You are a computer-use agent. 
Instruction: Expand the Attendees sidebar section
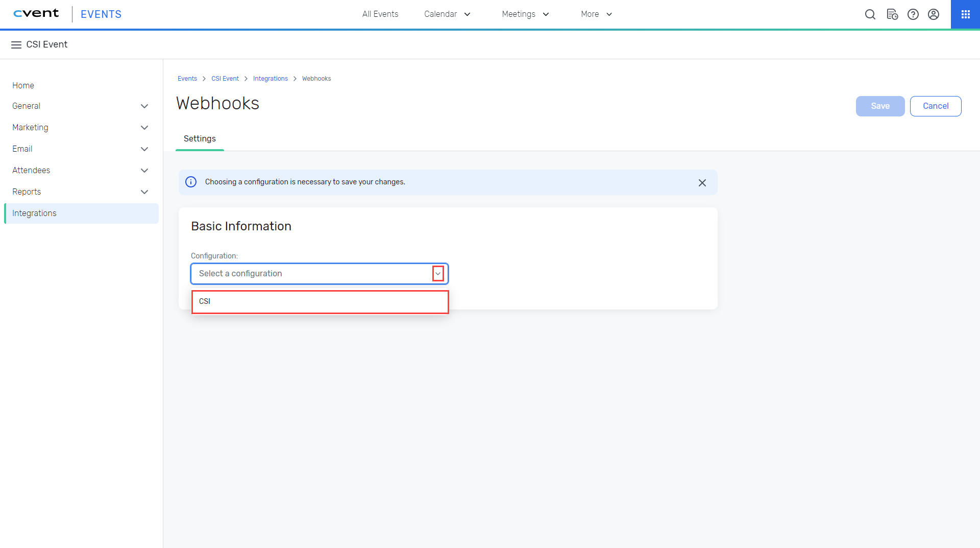click(x=144, y=171)
